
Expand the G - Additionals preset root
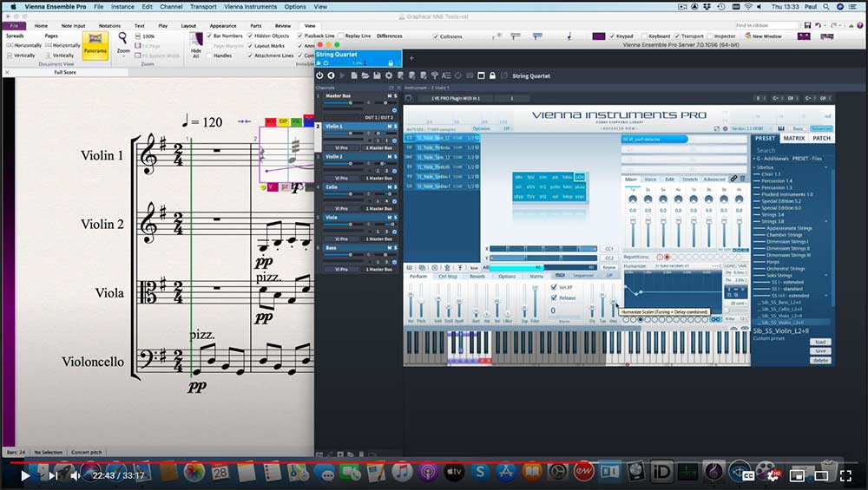point(754,158)
